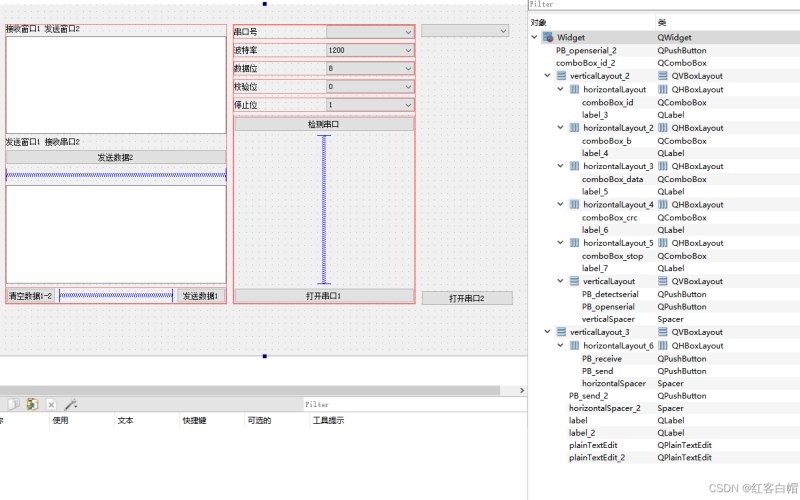Open the 串口号 combo box
This screenshot has width=800, height=500.
pyautogui.click(x=370, y=32)
